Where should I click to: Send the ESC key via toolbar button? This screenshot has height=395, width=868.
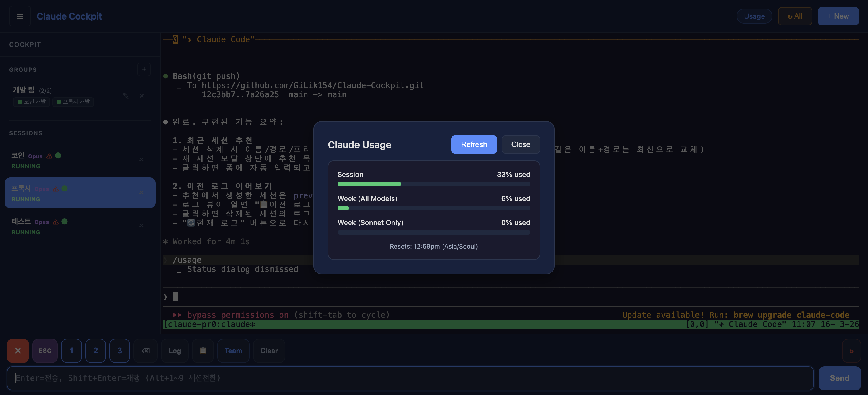click(45, 351)
